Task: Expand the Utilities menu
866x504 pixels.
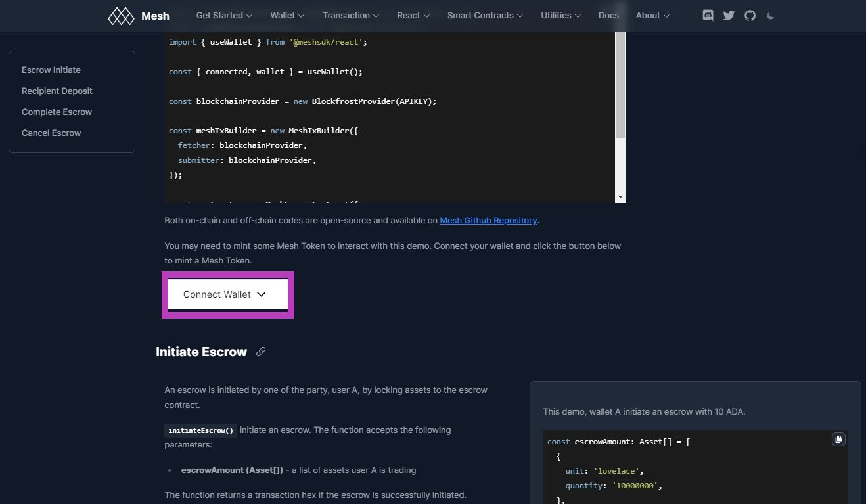Action: tap(561, 16)
